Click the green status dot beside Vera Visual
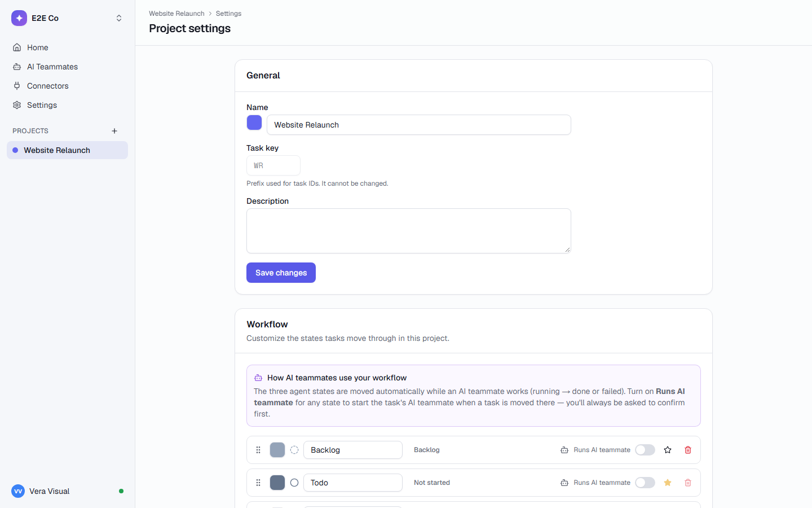This screenshot has width=812, height=508. coord(121,491)
